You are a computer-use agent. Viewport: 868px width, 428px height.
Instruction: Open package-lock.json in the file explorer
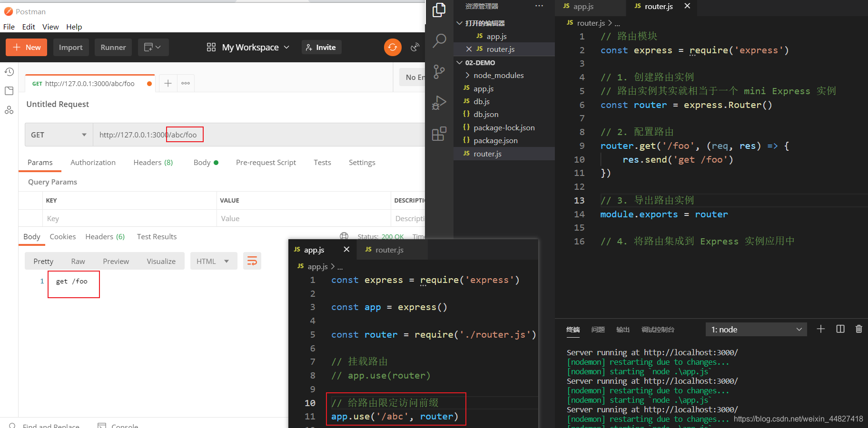click(504, 127)
